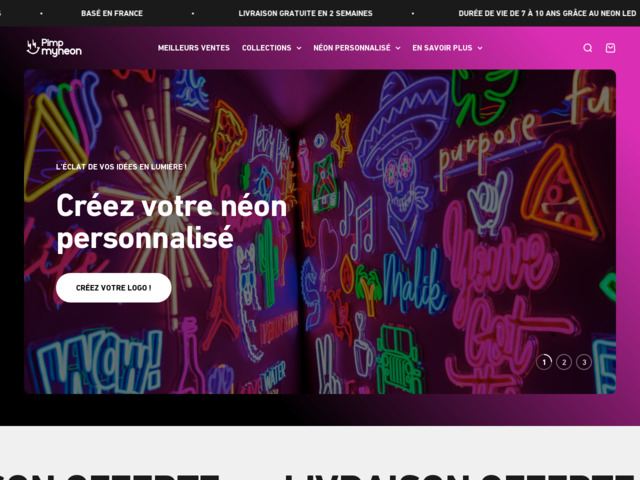The width and height of the screenshot is (640, 480).
Task: Open the shopping cart icon
Action: pos(610,48)
